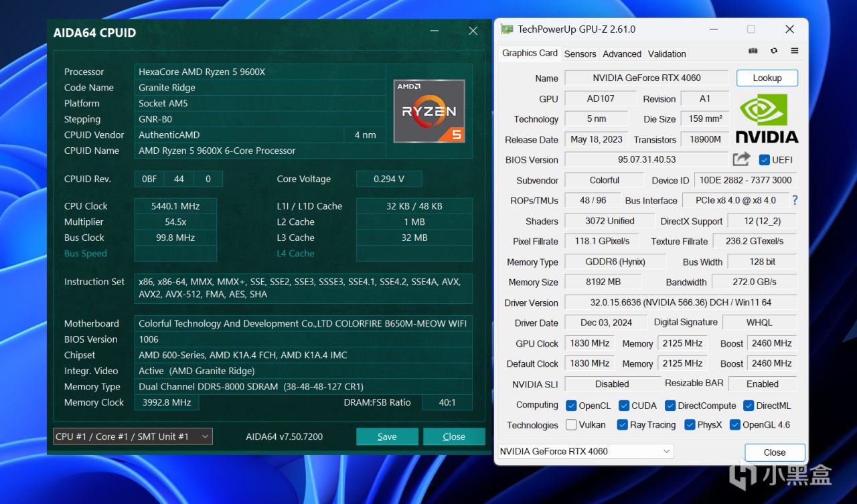Image resolution: width=857 pixels, height=504 pixels.
Task: Click the Close button in AIDA64 CPUID
Action: (454, 436)
